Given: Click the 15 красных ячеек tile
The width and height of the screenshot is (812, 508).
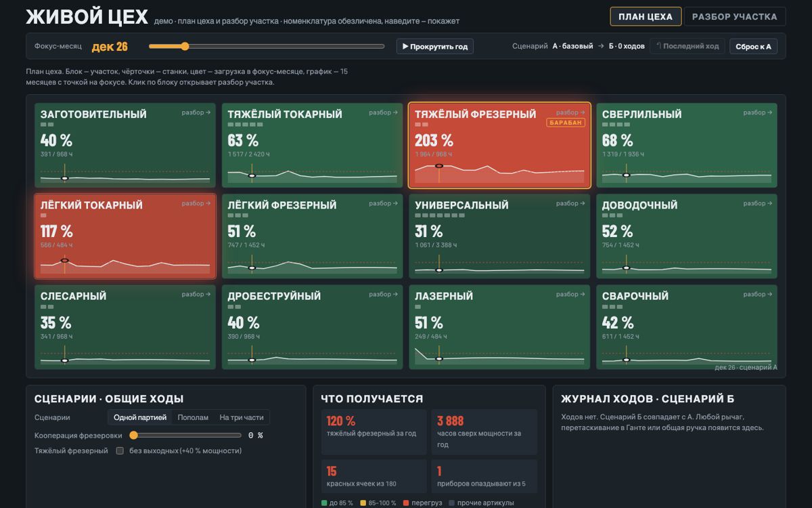Looking at the screenshot, I should (374, 476).
